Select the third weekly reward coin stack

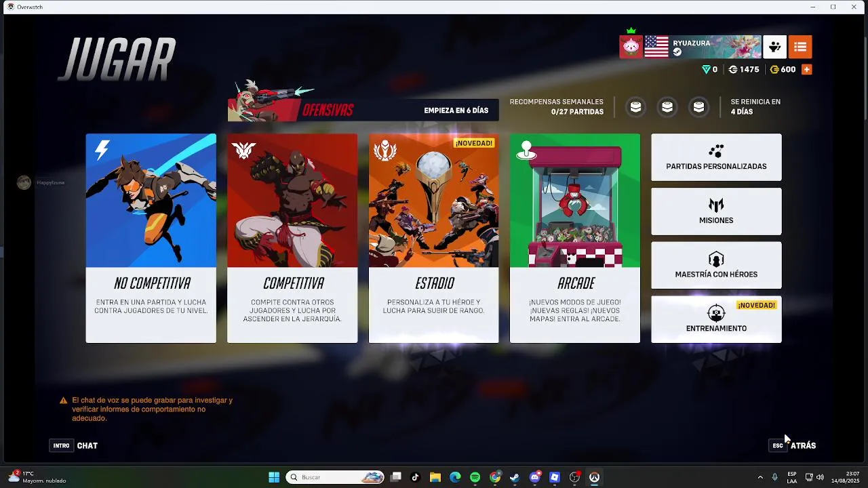tap(698, 107)
